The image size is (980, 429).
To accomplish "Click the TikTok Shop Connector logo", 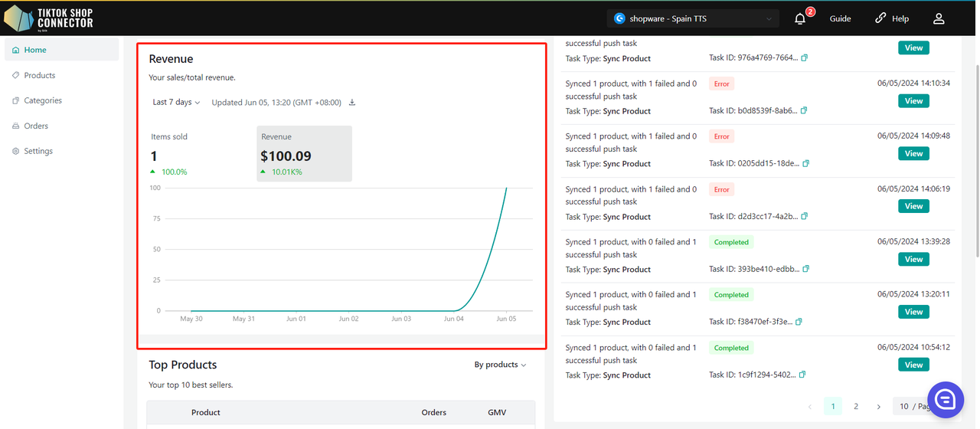I will point(49,18).
